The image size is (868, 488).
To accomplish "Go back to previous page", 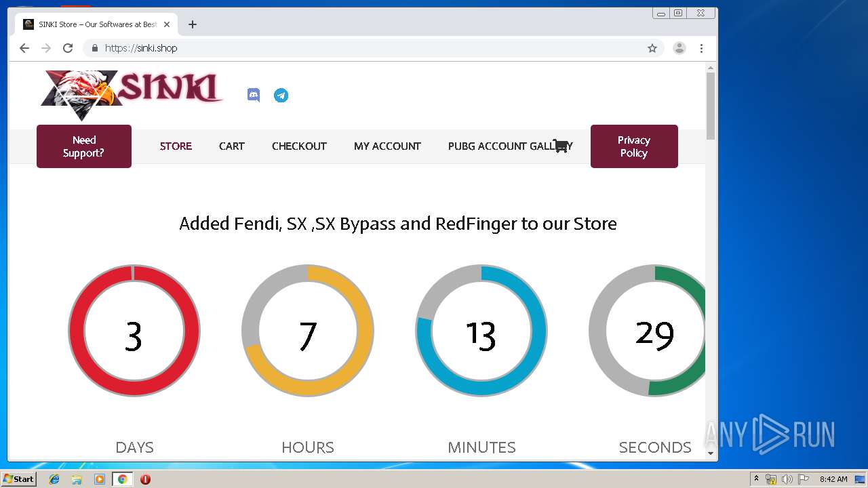I will click(x=24, y=48).
